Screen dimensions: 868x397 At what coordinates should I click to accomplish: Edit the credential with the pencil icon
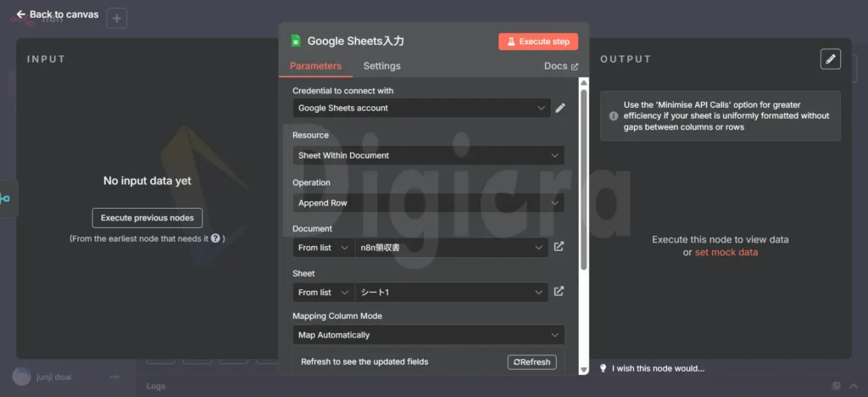(x=560, y=108)
